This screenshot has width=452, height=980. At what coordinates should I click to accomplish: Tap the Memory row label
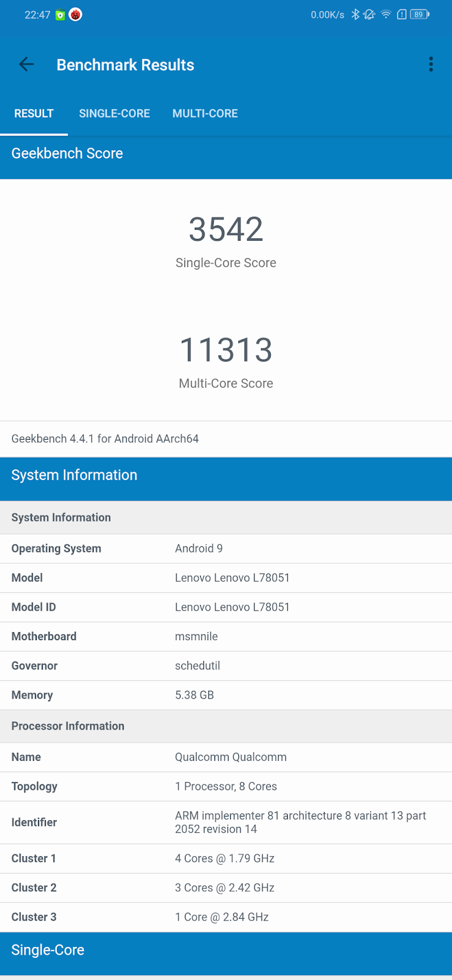tap(32, 695)
